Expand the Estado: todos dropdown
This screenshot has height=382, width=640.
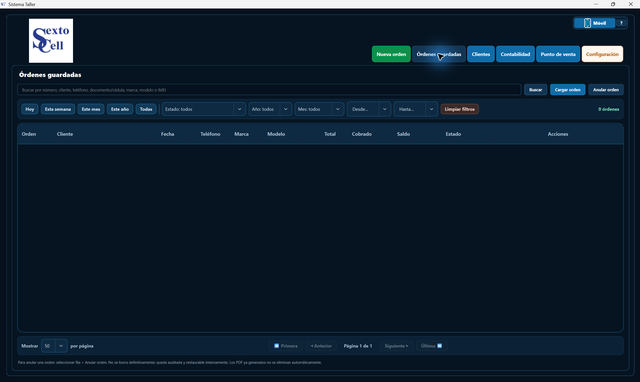[x=204, y=109]
